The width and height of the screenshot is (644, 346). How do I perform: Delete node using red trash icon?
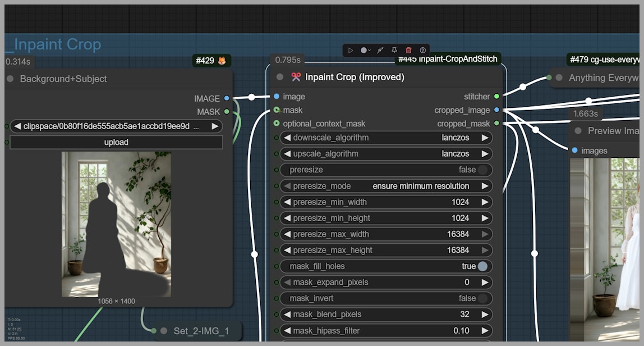(408, 51)
